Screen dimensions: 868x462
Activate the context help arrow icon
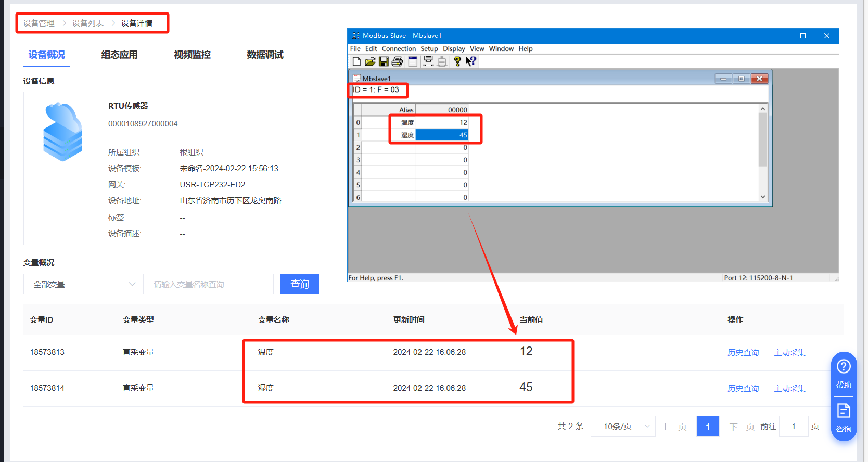[x=470, y=61]
